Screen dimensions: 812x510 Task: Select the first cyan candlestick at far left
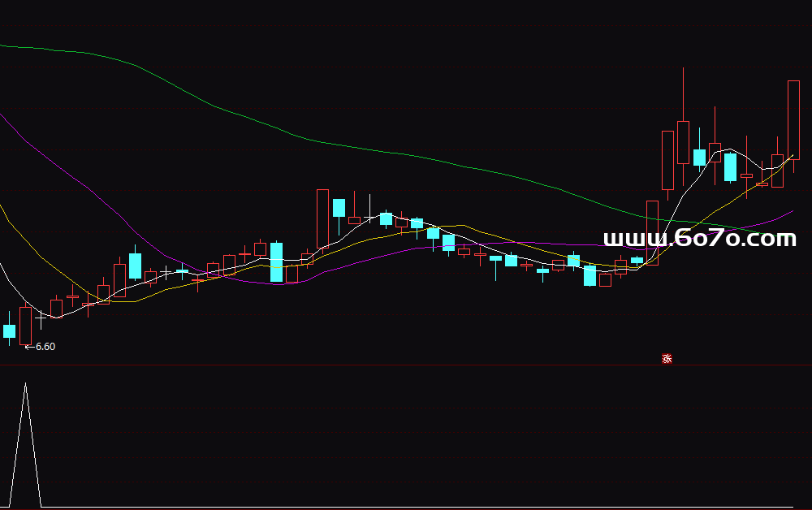tap(10, 331)
